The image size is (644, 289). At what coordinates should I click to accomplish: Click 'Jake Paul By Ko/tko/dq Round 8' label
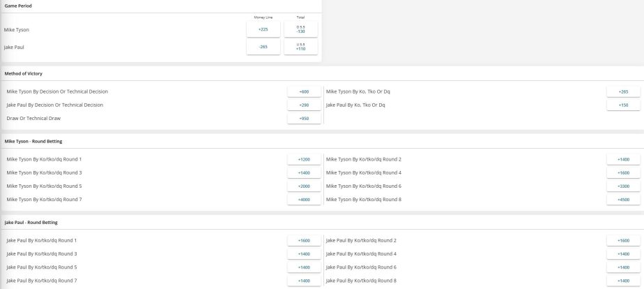pos(361,281)
